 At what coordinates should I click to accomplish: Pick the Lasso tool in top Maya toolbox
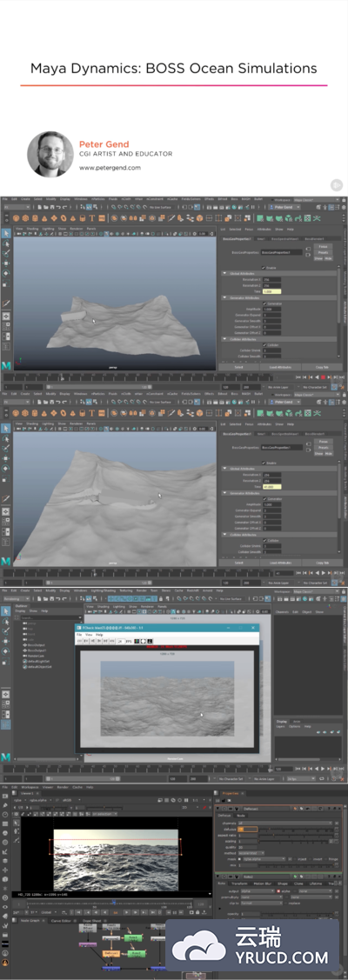tap(6, 243)
